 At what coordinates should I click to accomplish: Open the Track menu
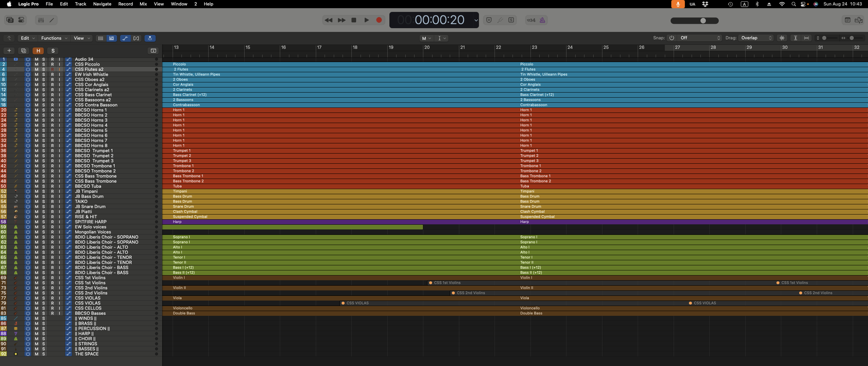pyautogui.click(x=80, y=4)
